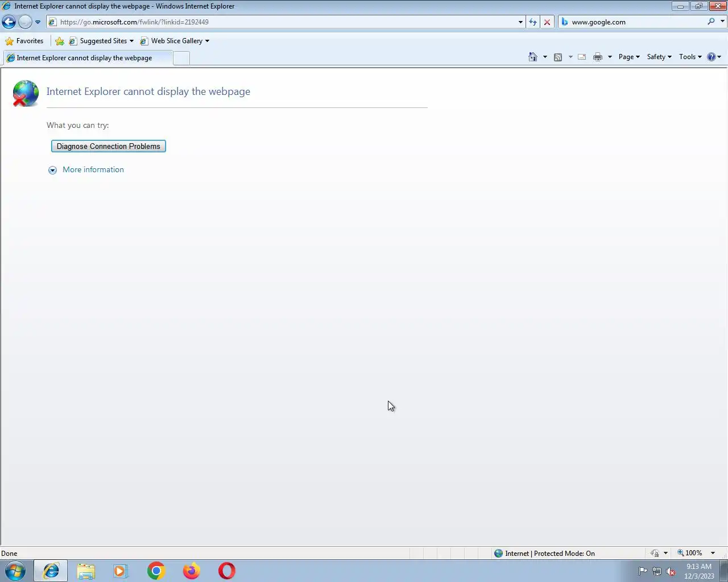Restore down the Internet Explorer window
Screen dimensions: 728x582
[x=698, y=6]
